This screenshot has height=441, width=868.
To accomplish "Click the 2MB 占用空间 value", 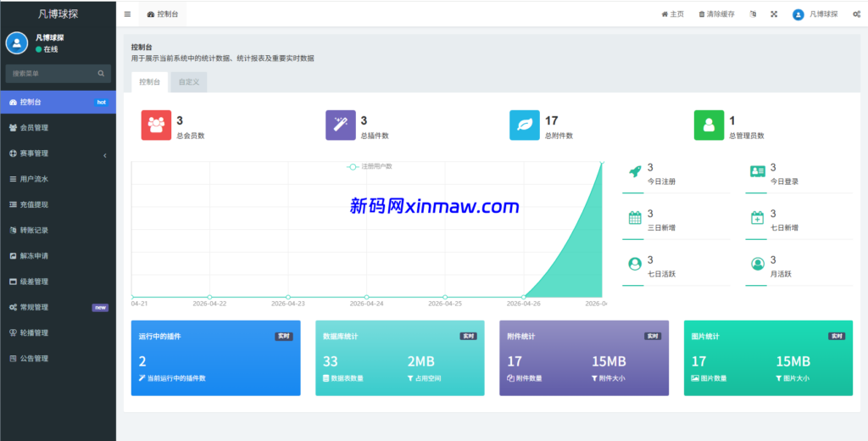I will (x=421, y=362).
